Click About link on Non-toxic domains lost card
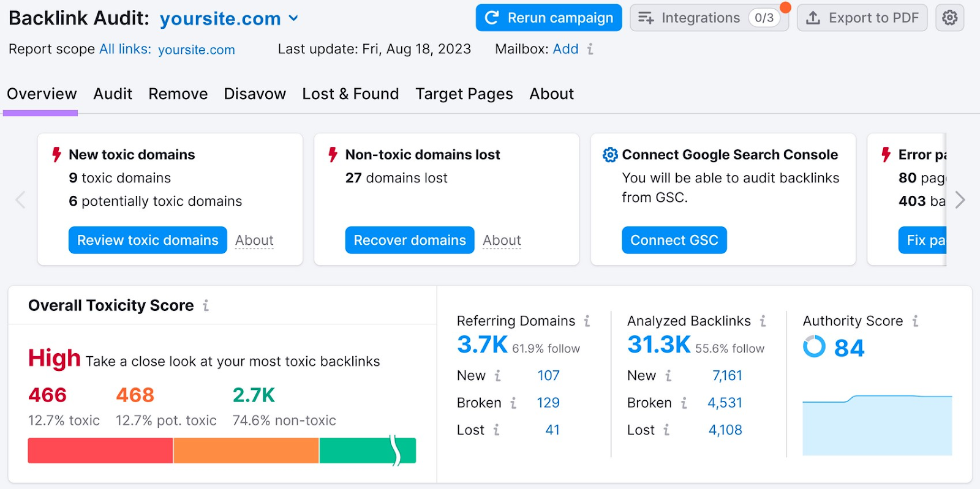Screen dimensions: 980x489 [502, 241]
